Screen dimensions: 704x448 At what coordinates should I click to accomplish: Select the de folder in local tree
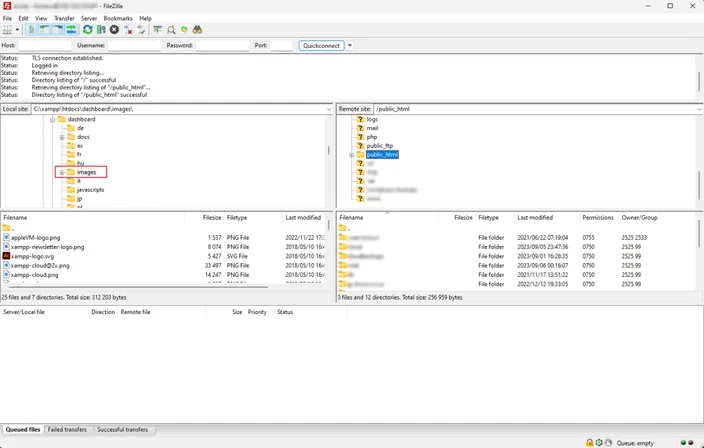[80, 128]
